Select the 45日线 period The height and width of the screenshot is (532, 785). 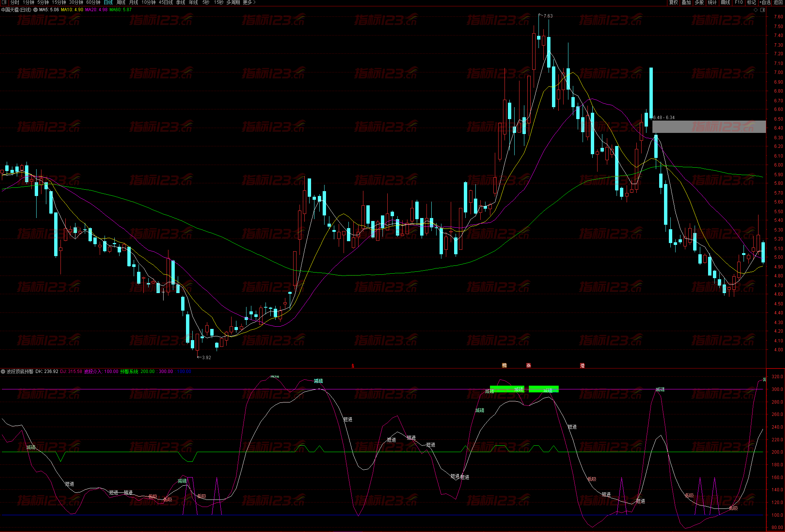click(166, 3)
